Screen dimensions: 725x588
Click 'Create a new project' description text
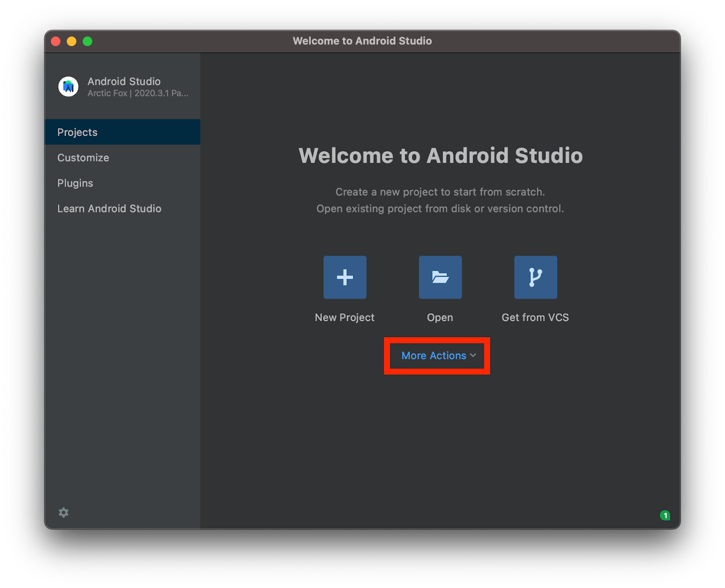(440, 192)
